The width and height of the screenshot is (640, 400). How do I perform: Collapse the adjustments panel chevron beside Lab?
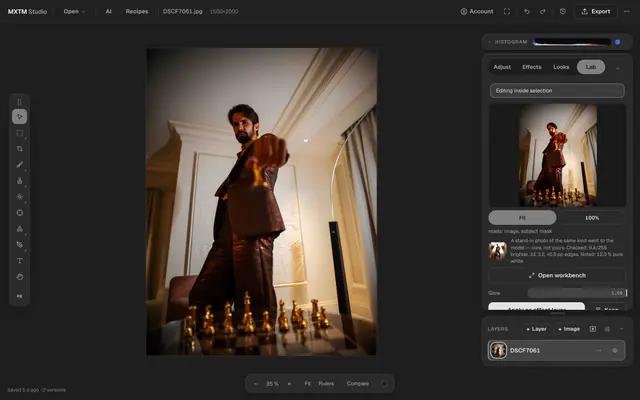[x=618, y=68]
